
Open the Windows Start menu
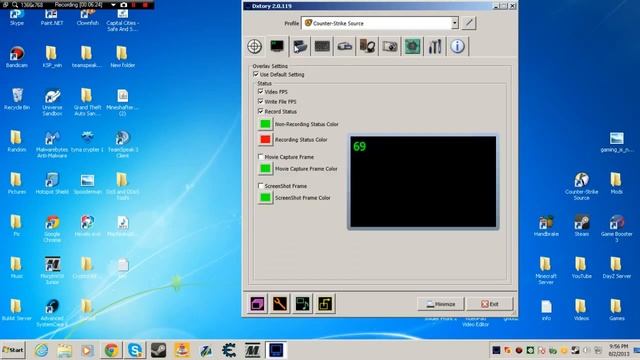click(13, 350)
